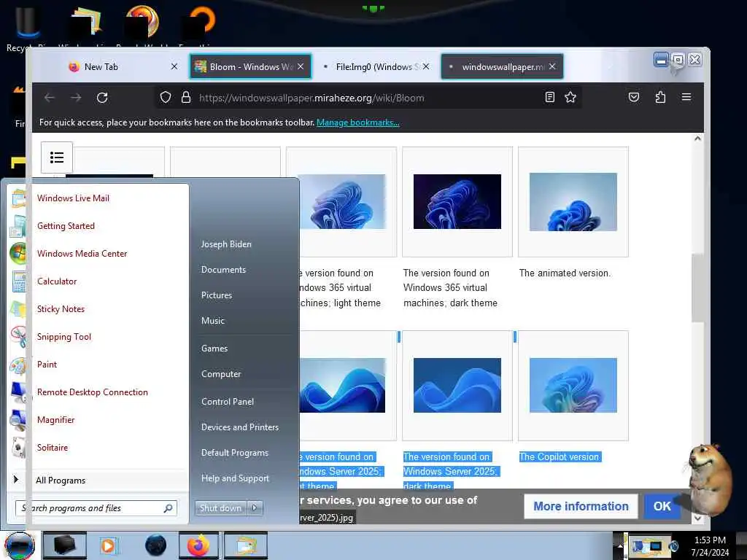This screenshot has height=560, width=747.
Task: Open the Start orb on taskbar
Action: pos(20,545)
